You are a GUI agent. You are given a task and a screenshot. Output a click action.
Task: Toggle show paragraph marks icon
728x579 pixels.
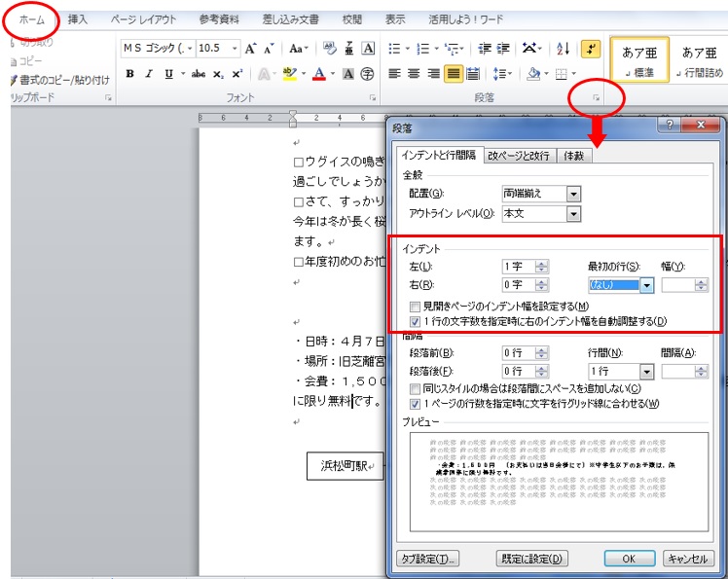click(592, 49)
